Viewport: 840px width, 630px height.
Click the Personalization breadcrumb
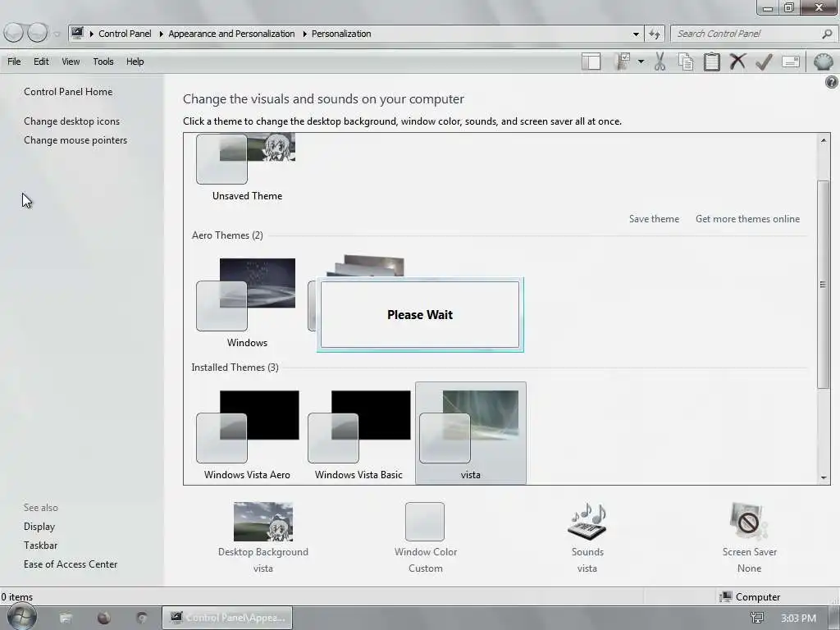coord(341,34)
